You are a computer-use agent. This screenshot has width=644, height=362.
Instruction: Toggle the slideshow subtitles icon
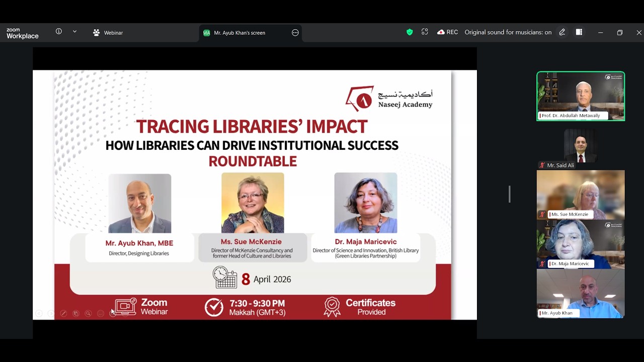(x=100, y=313)
